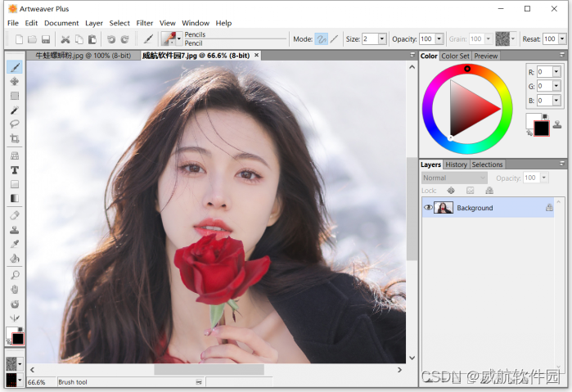Select the Crop tool in toolbox
The image size is (572, 392).
[15, 138]
